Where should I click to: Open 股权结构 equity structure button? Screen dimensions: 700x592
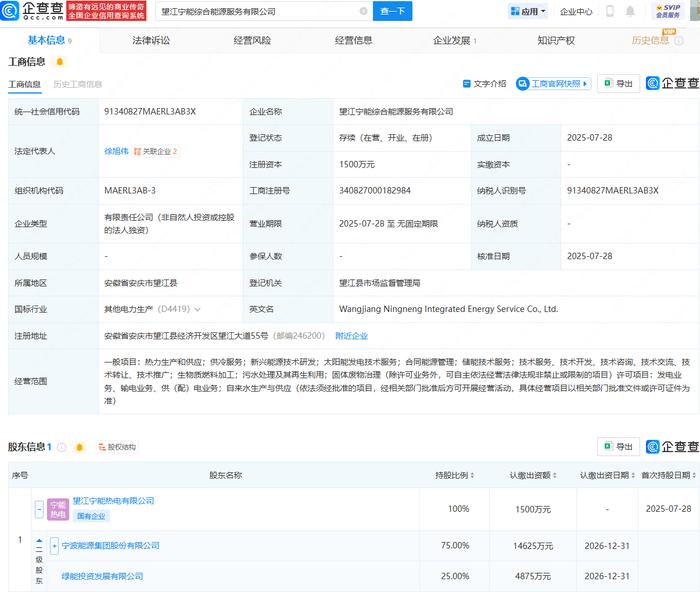117,447
